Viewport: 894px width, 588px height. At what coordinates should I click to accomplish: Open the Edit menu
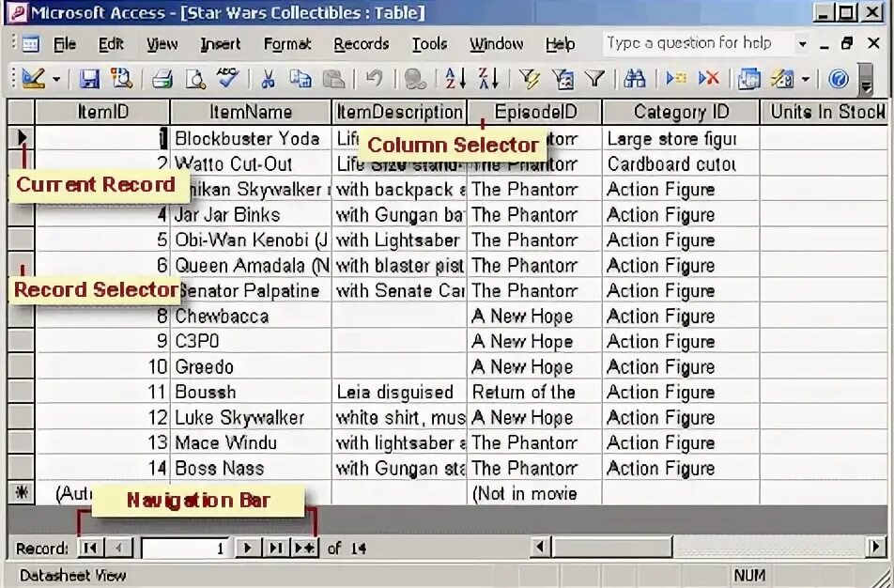pos(111,44)
